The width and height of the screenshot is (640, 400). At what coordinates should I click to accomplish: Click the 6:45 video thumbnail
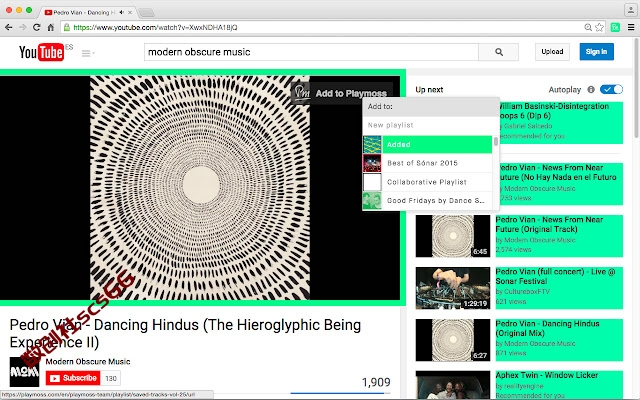[x=453, y=236]
